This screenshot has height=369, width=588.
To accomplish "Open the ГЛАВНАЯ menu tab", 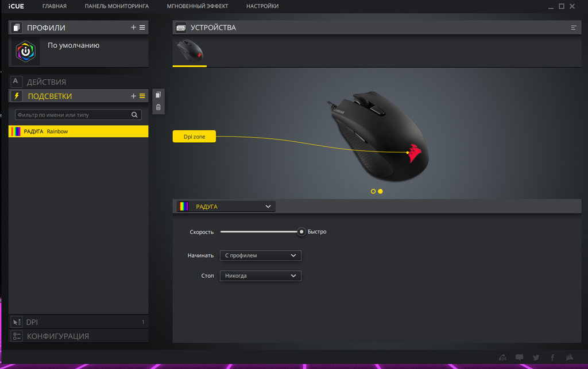I will [x=55, y=6].
